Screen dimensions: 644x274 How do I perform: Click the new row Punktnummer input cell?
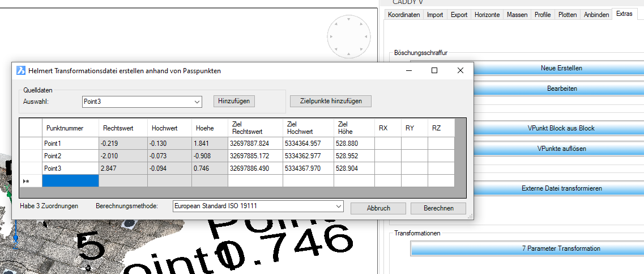coord(70,181)
